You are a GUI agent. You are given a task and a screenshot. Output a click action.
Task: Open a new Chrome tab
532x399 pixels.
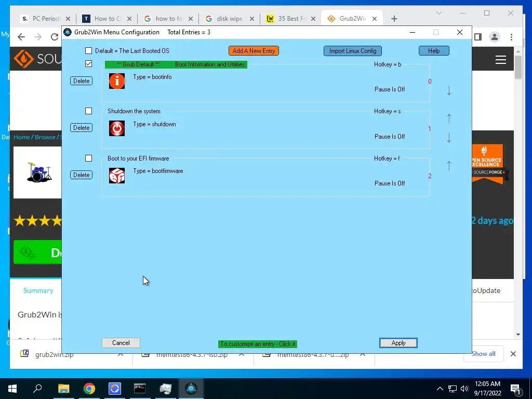pyautogui.click(x=394, y=19)
